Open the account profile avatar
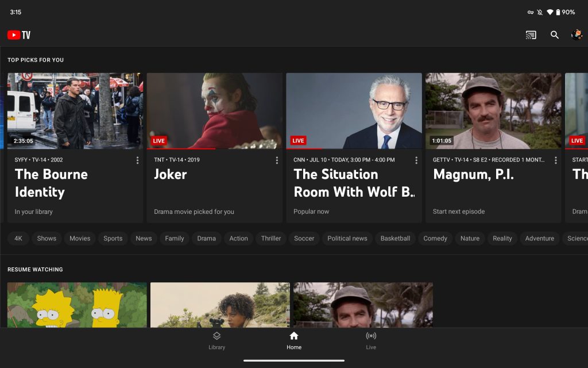Image resolution: width=588 pixels, height=368 pixels. coord(577,35)
